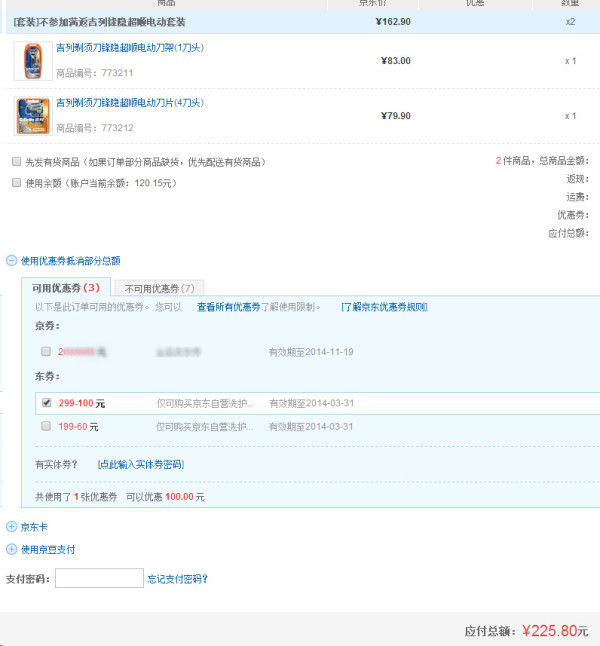Viewport: 600px width, 646px height.
Task: Click the 运费: summary label
Action: pos(577,197)
